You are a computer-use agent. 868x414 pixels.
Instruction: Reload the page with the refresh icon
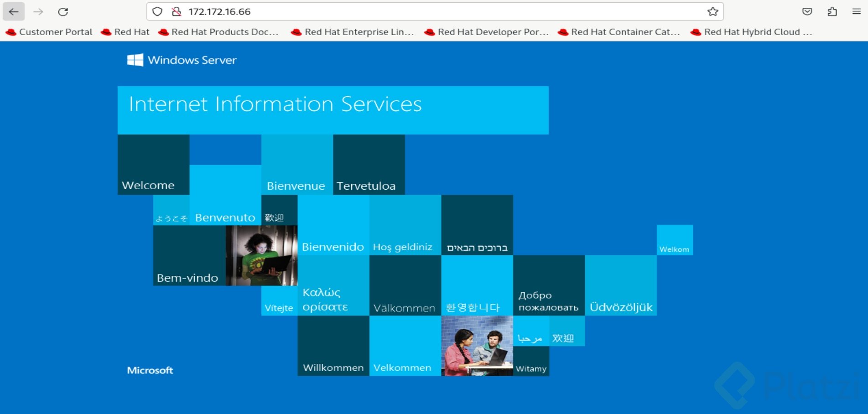pyautogui.click(x=63, y=12)
